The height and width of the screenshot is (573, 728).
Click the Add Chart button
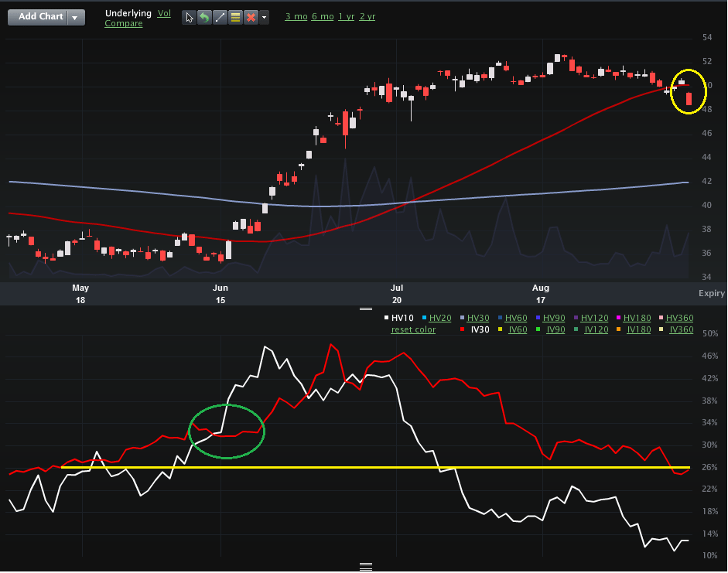pos(40,17)
